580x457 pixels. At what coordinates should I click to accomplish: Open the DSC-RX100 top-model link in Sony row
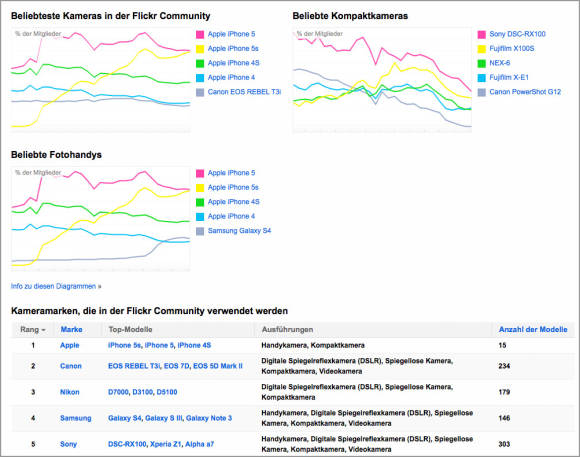(127, 444)
